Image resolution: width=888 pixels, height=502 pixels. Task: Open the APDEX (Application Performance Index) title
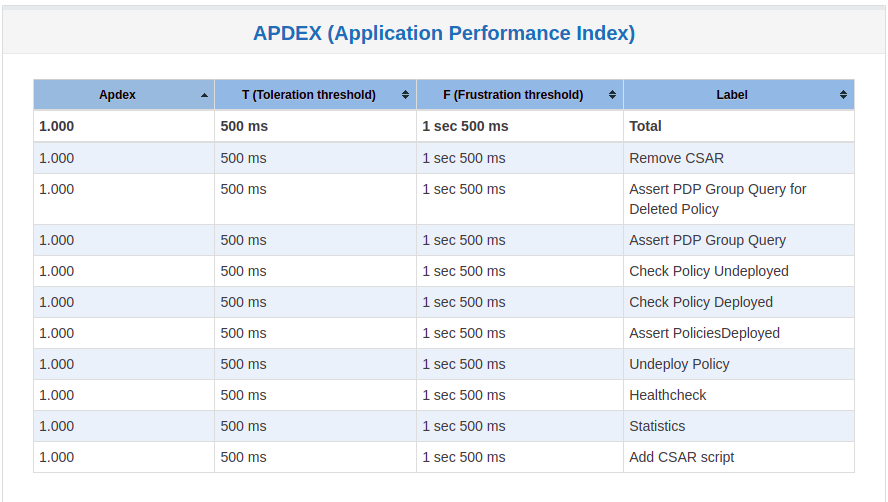444,33
